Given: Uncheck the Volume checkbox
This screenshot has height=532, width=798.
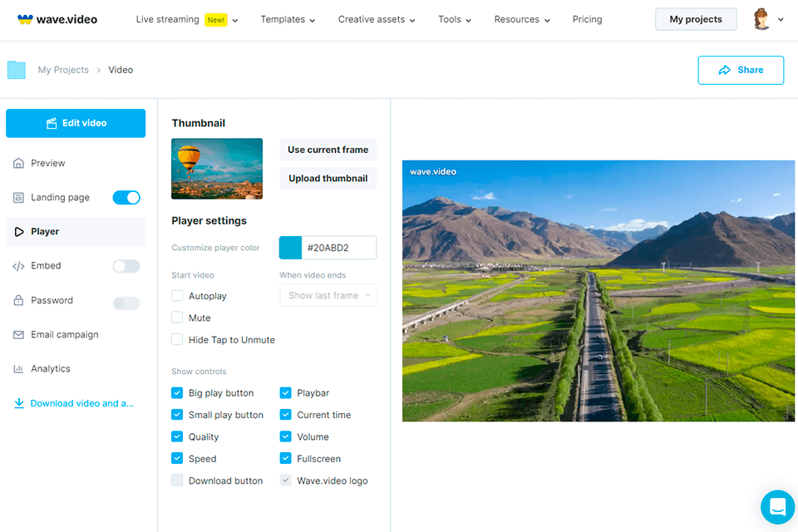Looking at the screenshot, I should (285, 436).
